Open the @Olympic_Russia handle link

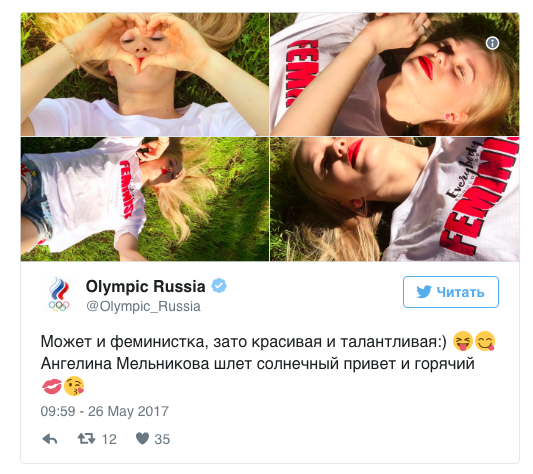143,306
